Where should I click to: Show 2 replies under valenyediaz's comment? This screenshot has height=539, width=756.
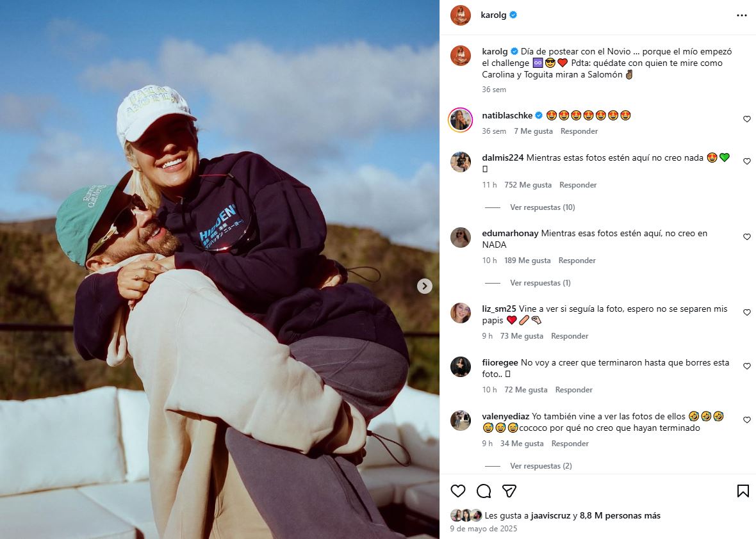click(x=541, y=466)
